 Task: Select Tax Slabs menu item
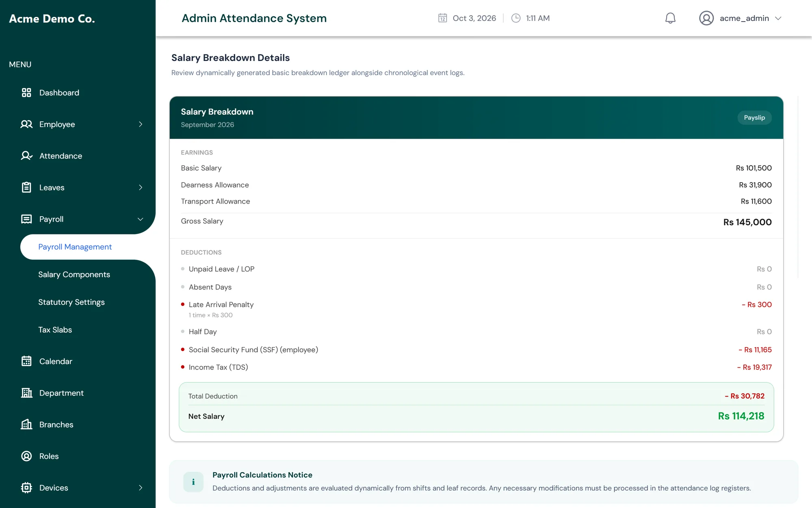click(x=55, y=330)
